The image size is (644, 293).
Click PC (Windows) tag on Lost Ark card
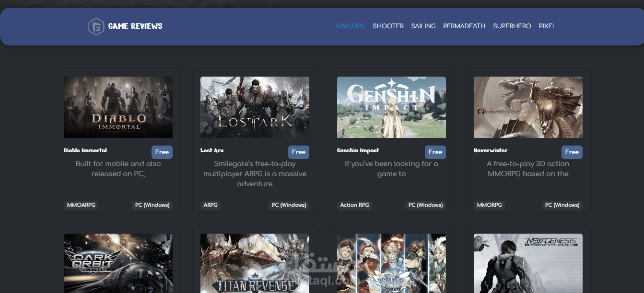289,205
